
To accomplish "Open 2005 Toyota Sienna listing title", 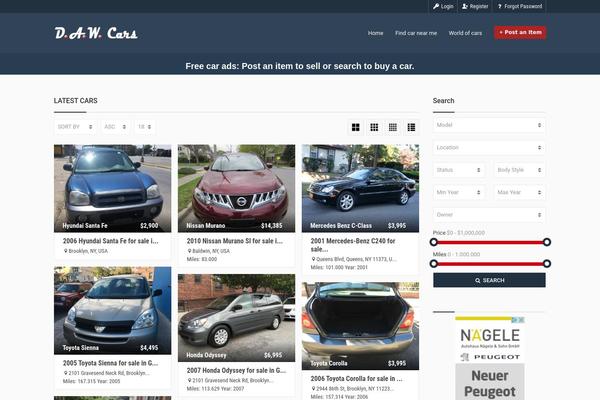I will [x=111, y=363].
